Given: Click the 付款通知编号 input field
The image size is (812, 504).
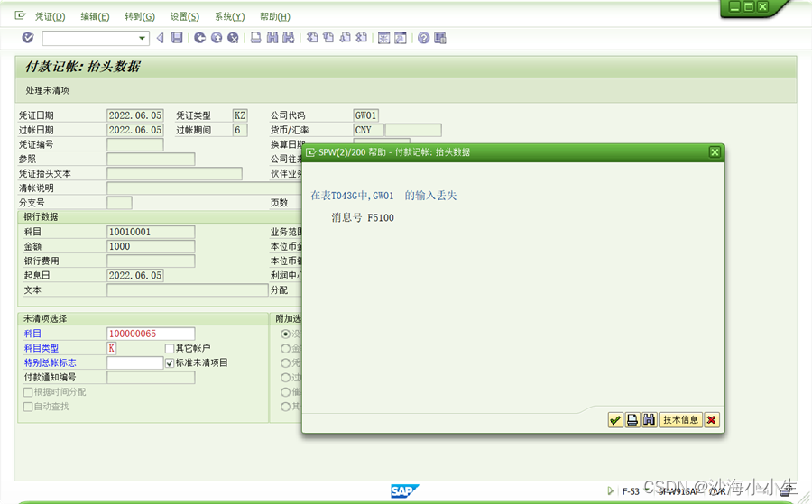Looking at the screenshot, I should pos(151,377).
